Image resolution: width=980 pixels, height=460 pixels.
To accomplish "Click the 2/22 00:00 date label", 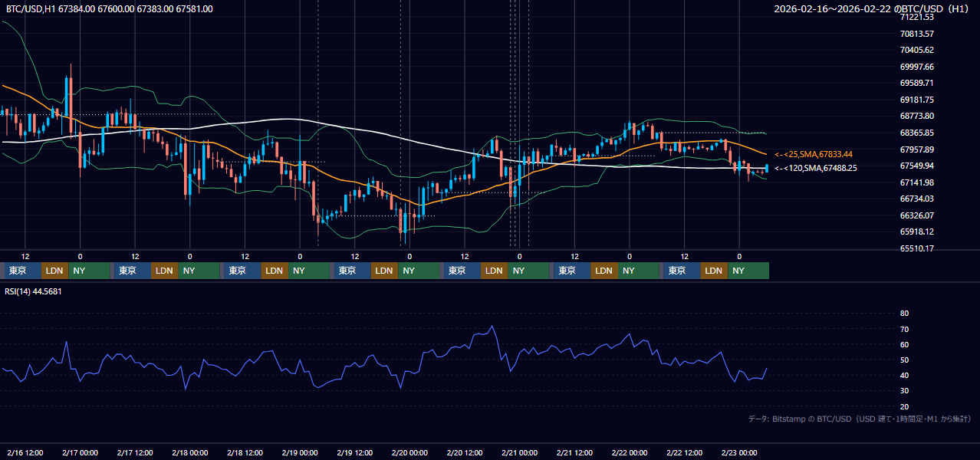I will pos(630,453).
